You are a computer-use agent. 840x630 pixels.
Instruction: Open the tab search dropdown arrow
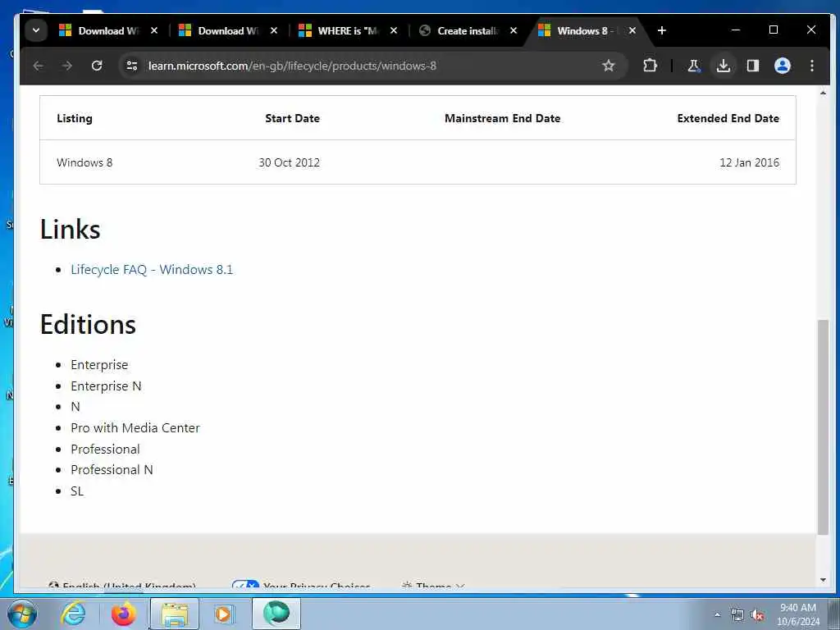(x=36, y=30)
